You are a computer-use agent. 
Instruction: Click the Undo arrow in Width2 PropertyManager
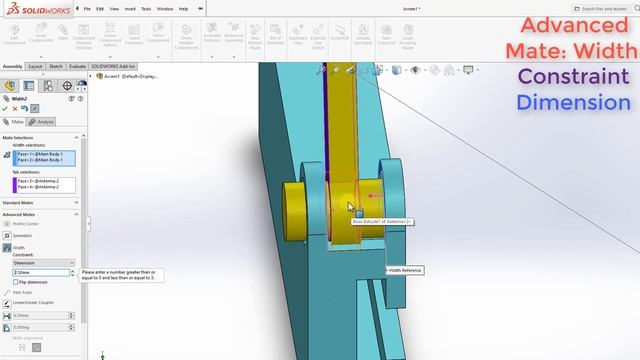[x=24, y=109]
